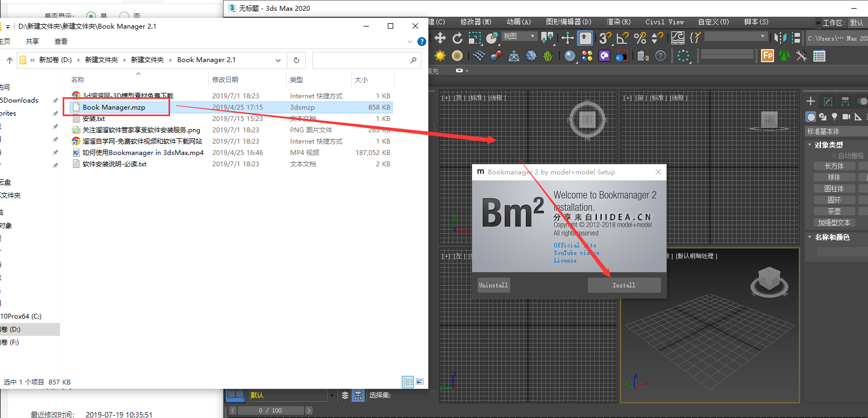
Task: Open the Civil View menu
Action: [x=664, y=22]
